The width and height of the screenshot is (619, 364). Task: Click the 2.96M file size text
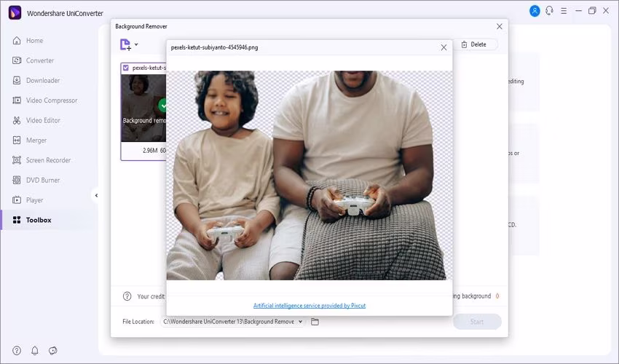[x=150, y=151]
